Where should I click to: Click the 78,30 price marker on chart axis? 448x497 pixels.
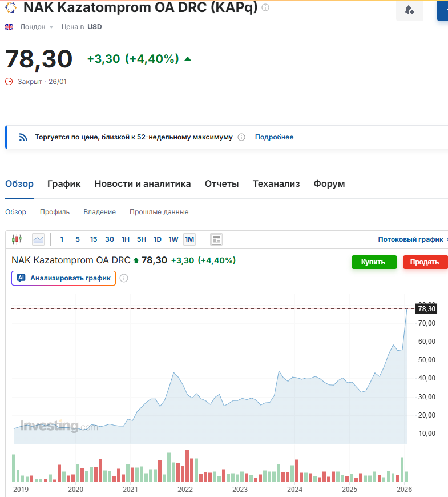(426, 309)
